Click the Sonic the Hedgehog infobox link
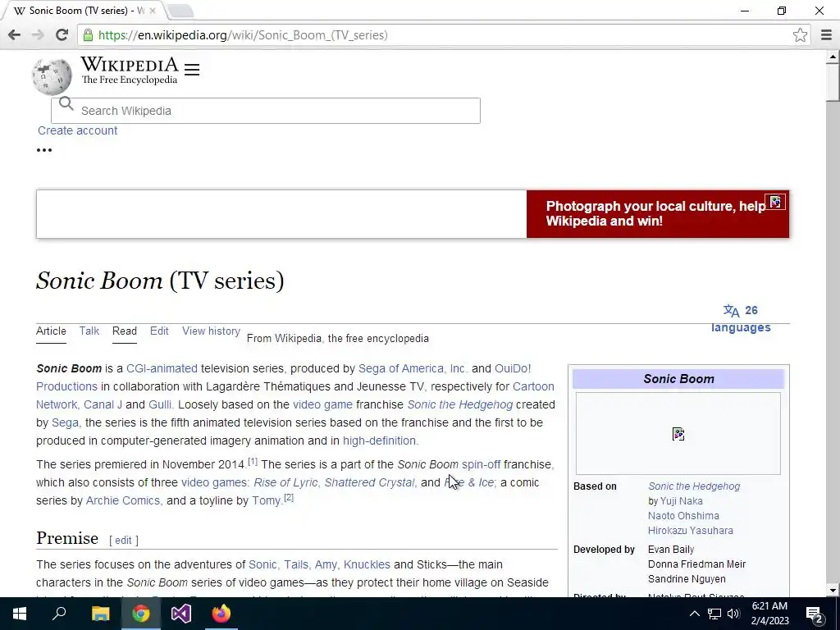This screenshot has height=630, width=840. [x=694, y=486]
